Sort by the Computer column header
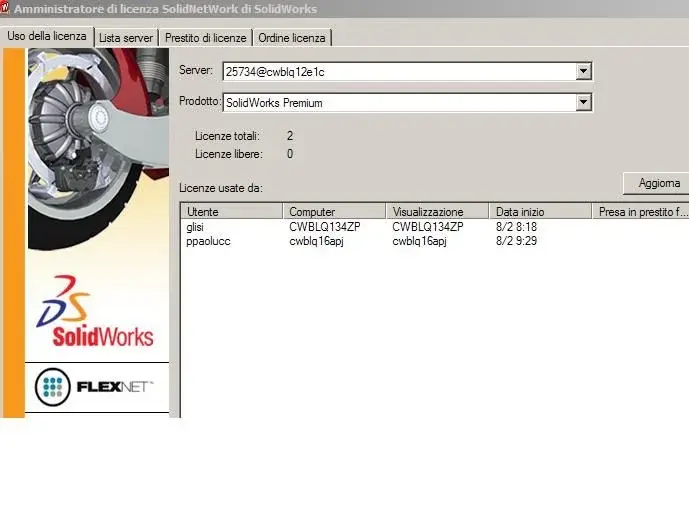Screen dimensions: 689x512 pos(334,212)
